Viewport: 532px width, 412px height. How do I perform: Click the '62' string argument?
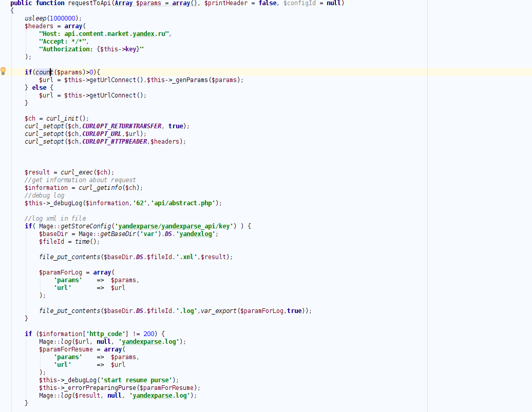click(140, 203)
